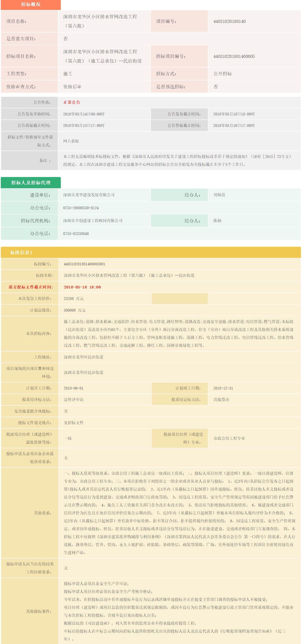Click the 备注 label cell
The height and width of the screenshot is (644, 302).
(29, 161)
